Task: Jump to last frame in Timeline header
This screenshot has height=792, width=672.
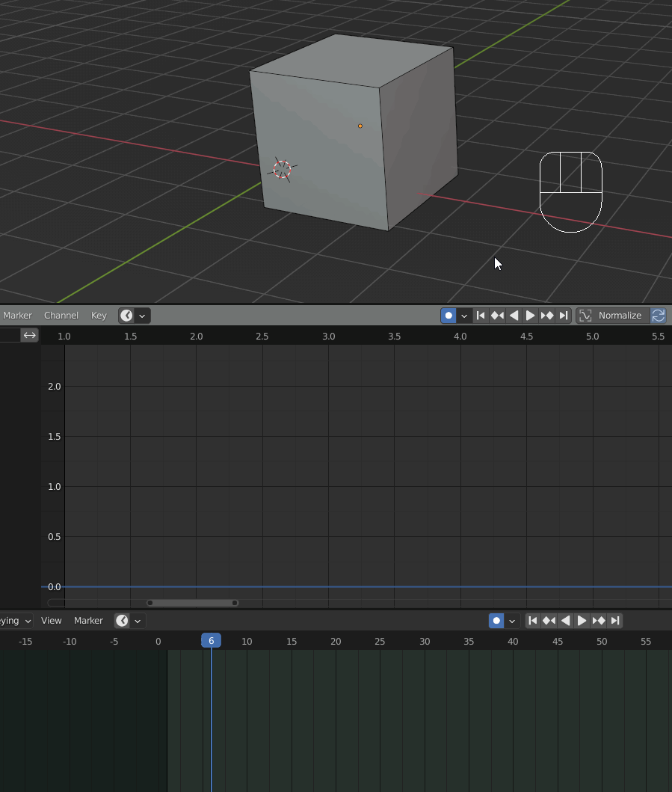Action: (x=615, y=620)
